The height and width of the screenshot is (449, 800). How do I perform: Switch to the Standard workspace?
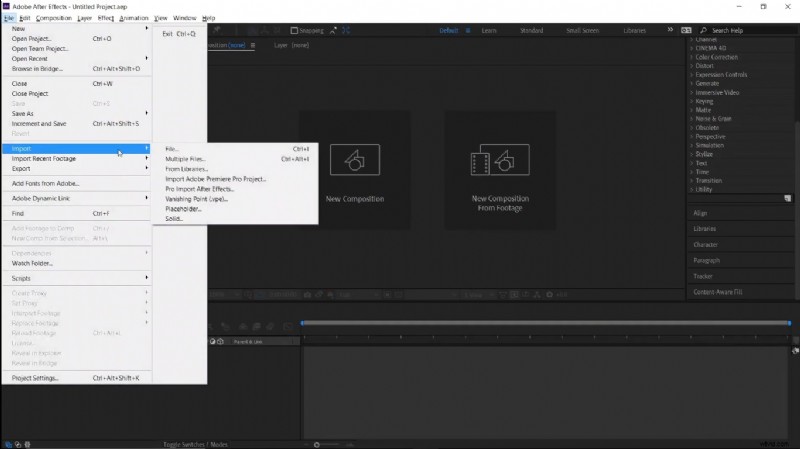click(532, 31)
